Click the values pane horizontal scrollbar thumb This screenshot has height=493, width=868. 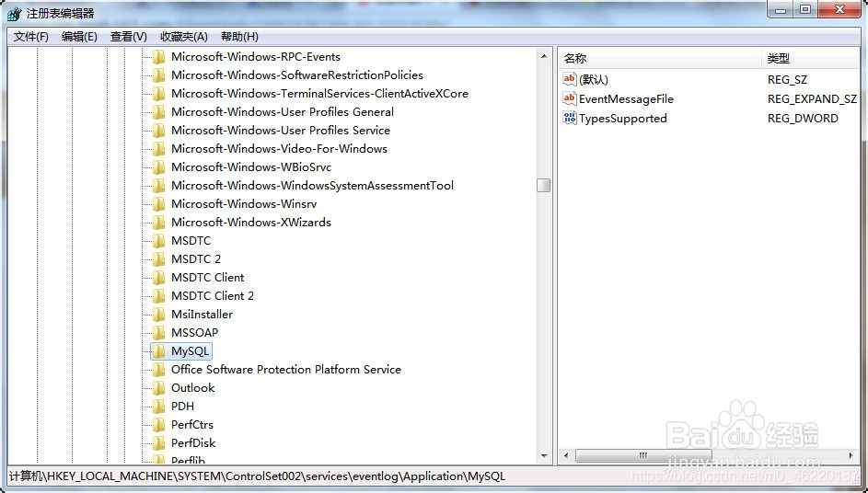click(643, 456)
